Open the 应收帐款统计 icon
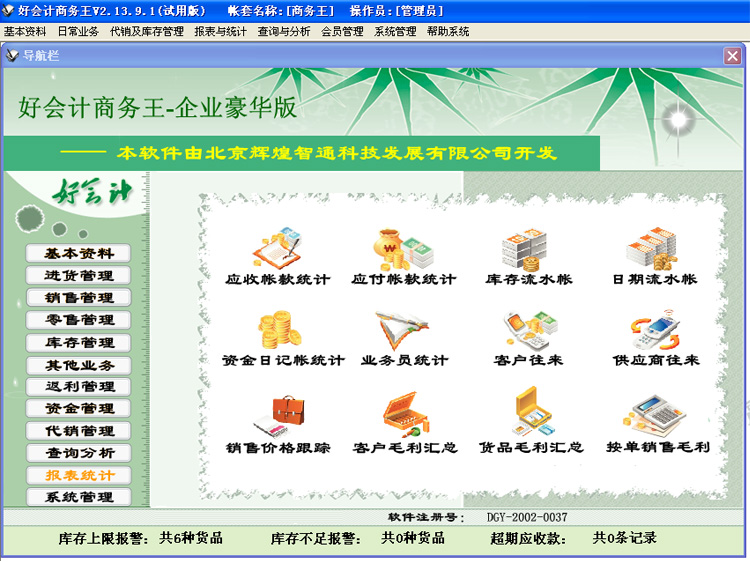 click(x=277, y=248)
